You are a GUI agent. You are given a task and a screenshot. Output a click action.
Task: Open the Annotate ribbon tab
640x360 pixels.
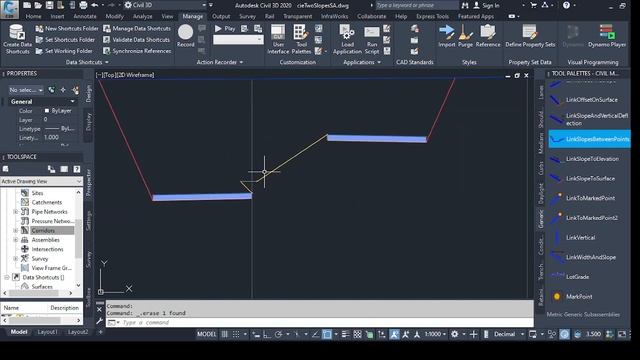[85, 16]
